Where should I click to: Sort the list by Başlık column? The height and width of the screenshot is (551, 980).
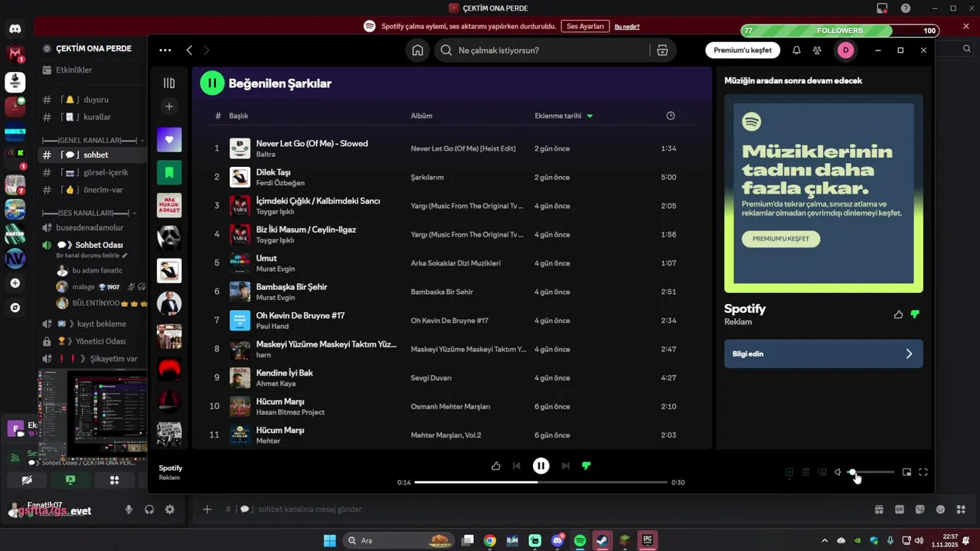click(238, 116)
